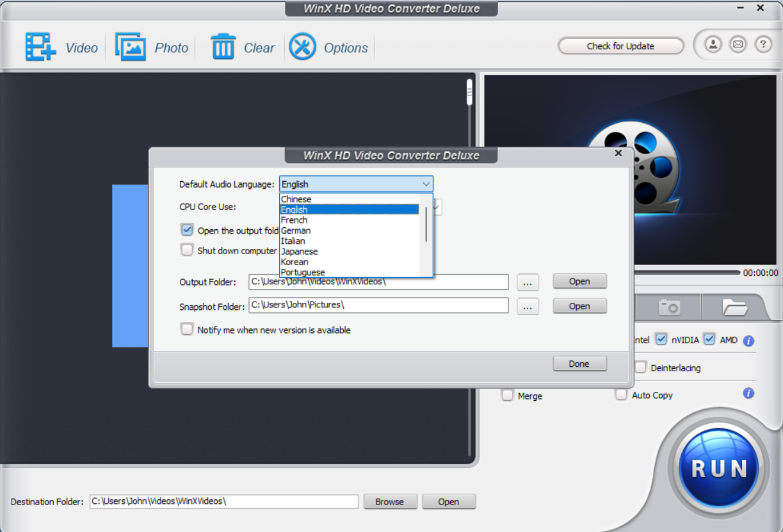Enable Notify me when new version available
The image size is (783, 532).
pos(187,329)
